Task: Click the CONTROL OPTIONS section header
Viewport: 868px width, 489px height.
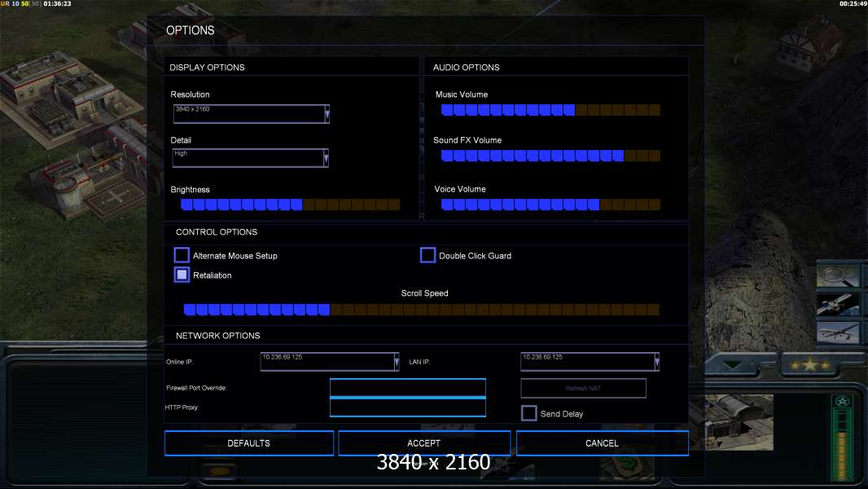Action: coord(217,232)
